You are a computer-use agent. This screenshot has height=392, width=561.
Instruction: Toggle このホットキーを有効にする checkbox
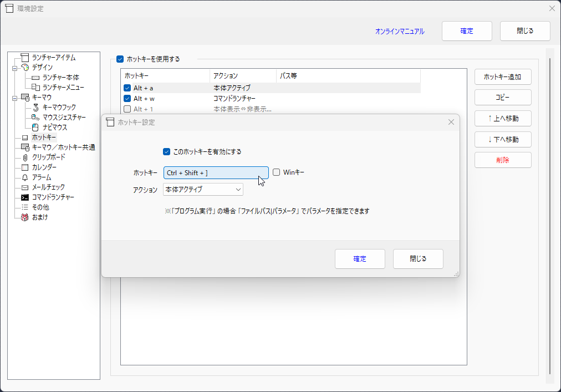click(166, 152)
